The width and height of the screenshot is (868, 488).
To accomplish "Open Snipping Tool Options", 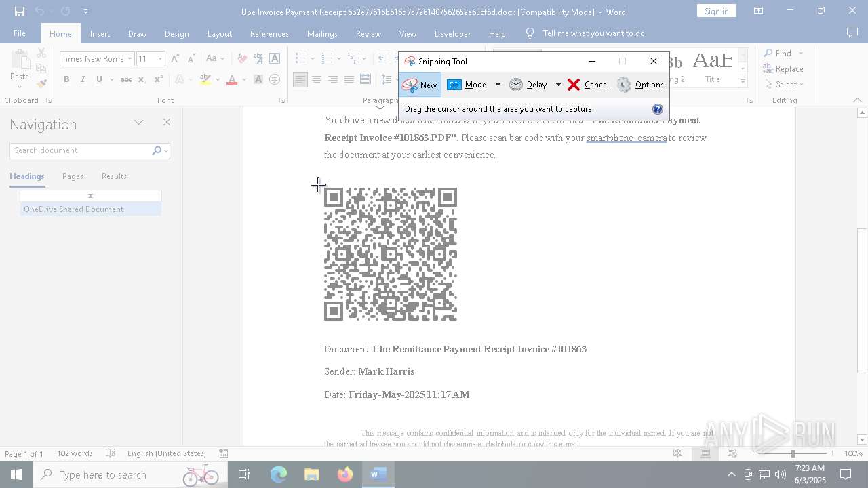I will point(641,85).
